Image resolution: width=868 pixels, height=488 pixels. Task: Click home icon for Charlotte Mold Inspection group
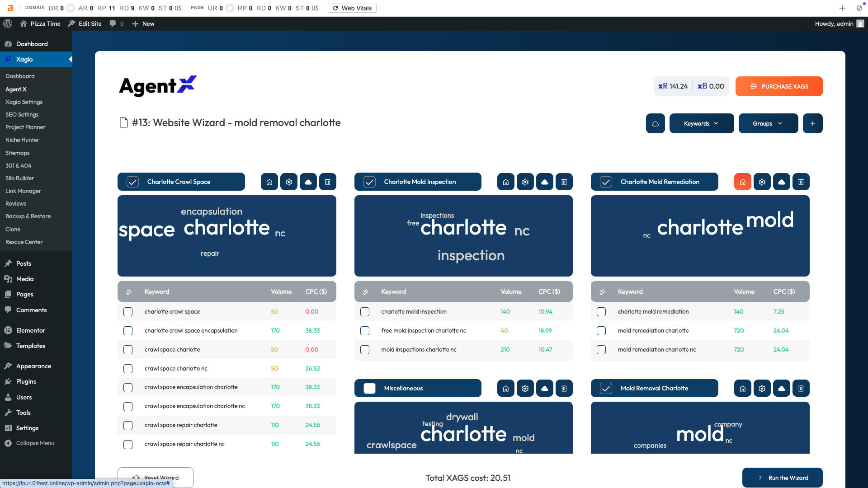pyautogui.click(x=506, y=182)
